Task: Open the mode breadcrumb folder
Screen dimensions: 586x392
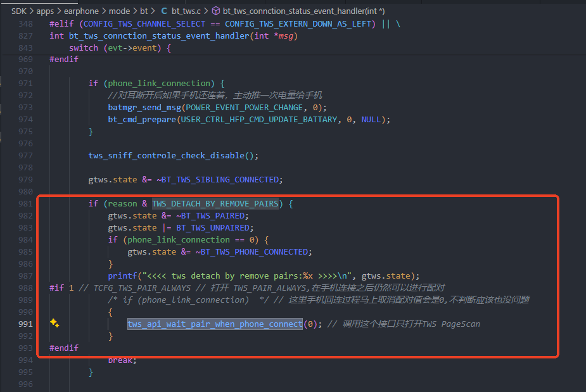Action: pyautogui.click(x=119, y=11)
